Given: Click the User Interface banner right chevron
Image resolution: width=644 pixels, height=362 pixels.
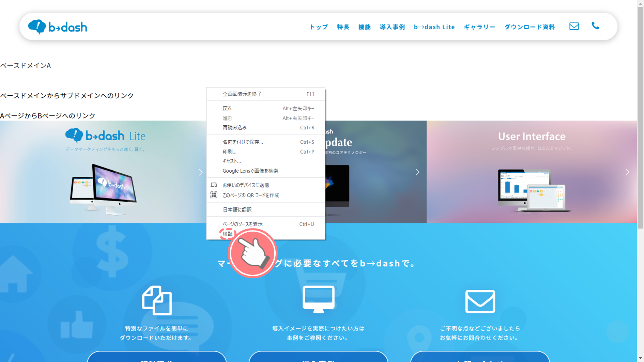Looking at the screenshot, I should [x=627, y=172].
